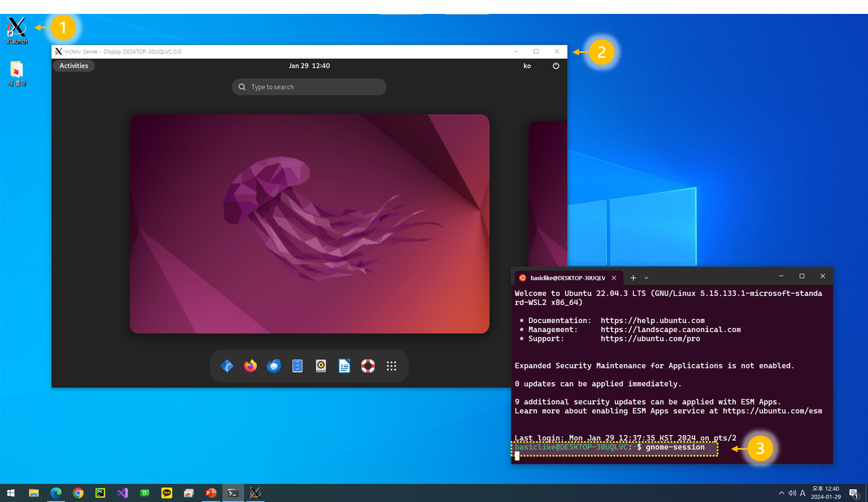Viewport: 868px width, 502px height.
Task: Open the green D app in taskbar
Action: point(145,493)
